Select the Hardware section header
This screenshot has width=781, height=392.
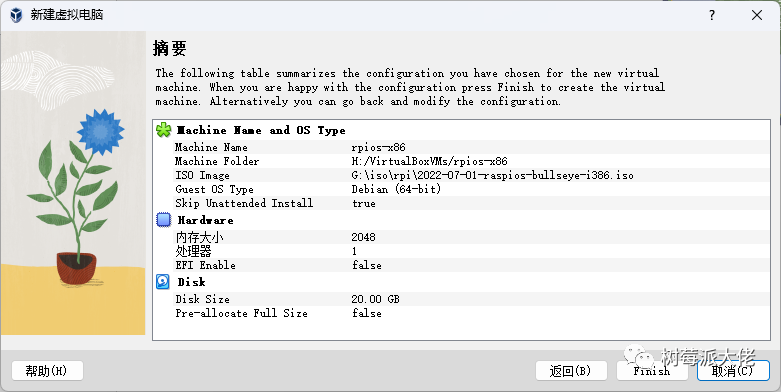coord(205,220)
